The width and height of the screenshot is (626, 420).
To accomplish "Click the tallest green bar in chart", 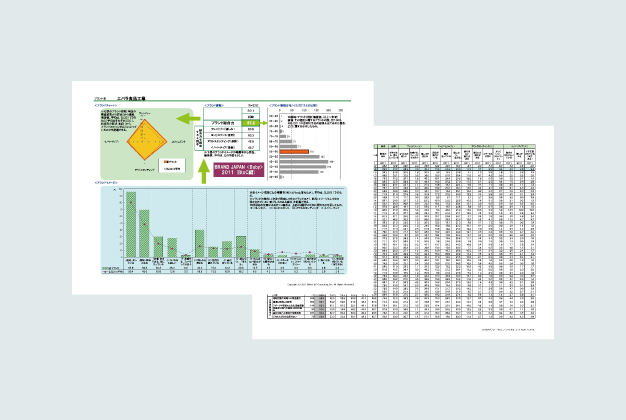I will 129,226.
